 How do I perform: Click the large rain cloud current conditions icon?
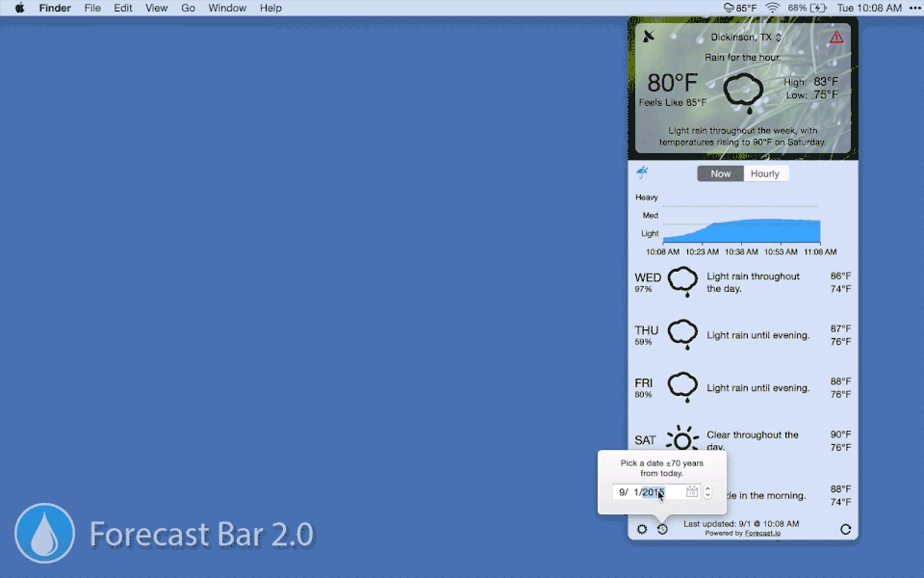pyautogui.click(x=743, y=93)
